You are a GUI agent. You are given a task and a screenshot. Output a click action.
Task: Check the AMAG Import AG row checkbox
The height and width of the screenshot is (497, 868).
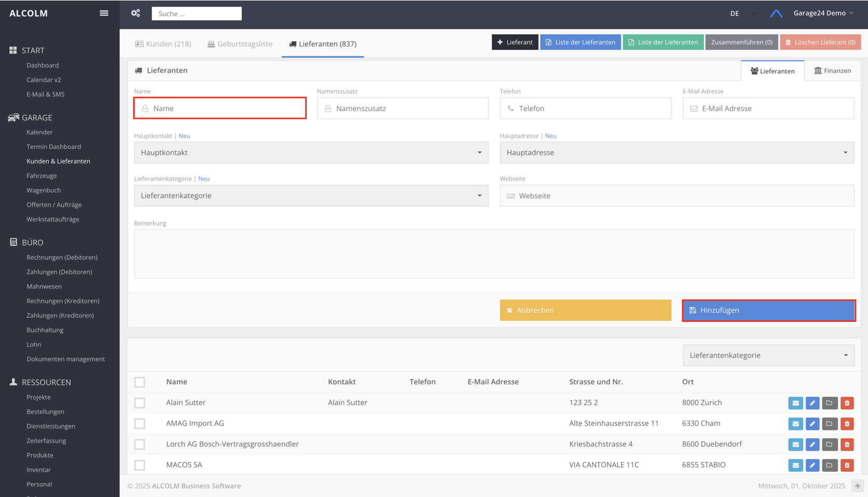click(140, 424)
